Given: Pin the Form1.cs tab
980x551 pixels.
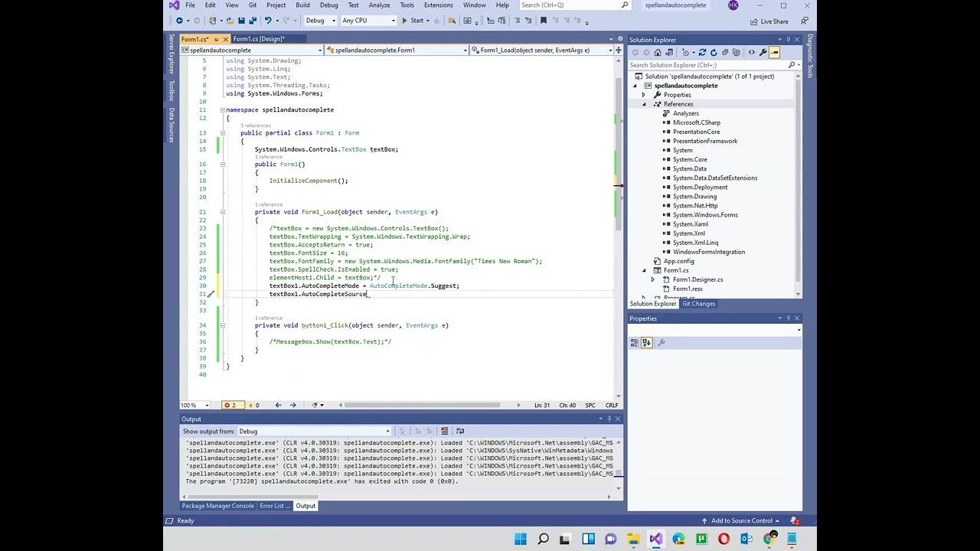Looking at the screenshot, I should [x=217, y=39].
